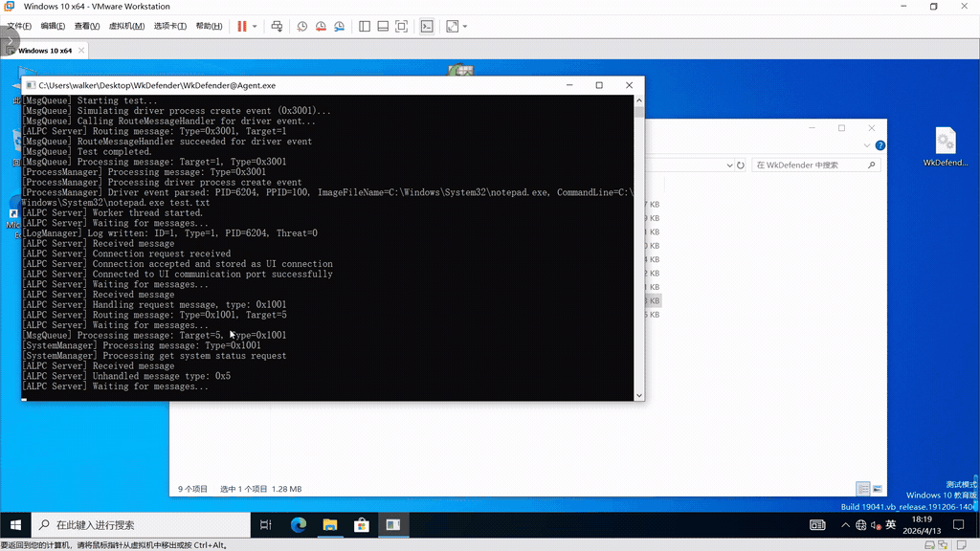
Task: Minimize the Agent.exe console window
Action: pos(569,85)
